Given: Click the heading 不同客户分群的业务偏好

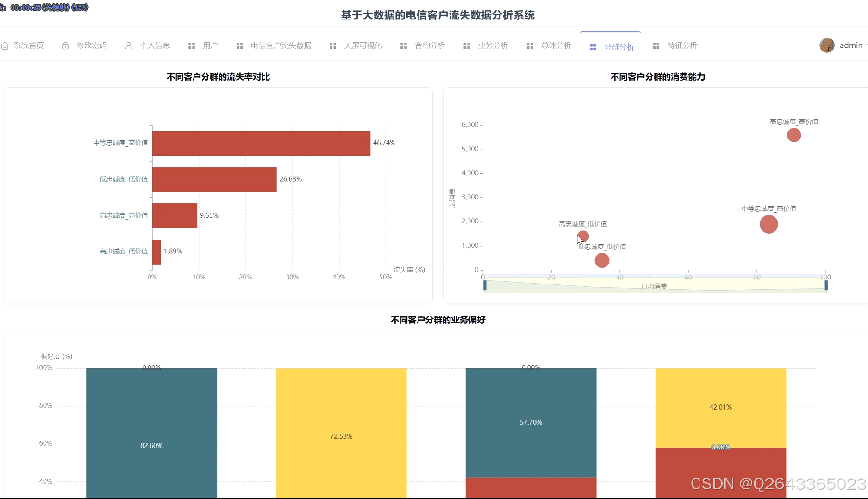Looking at the screenshot, I should pos(438,320).
